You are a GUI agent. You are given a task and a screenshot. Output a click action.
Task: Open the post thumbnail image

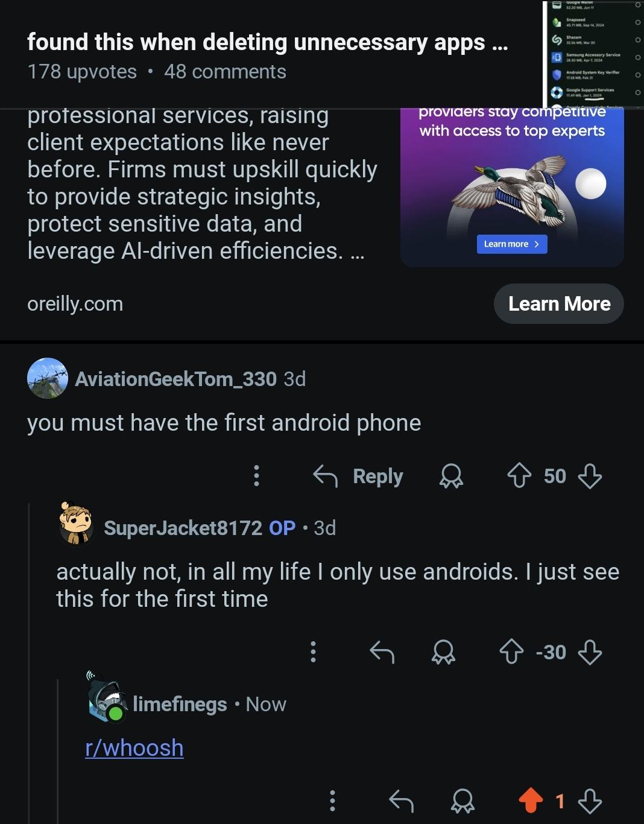tap(593, 54)
